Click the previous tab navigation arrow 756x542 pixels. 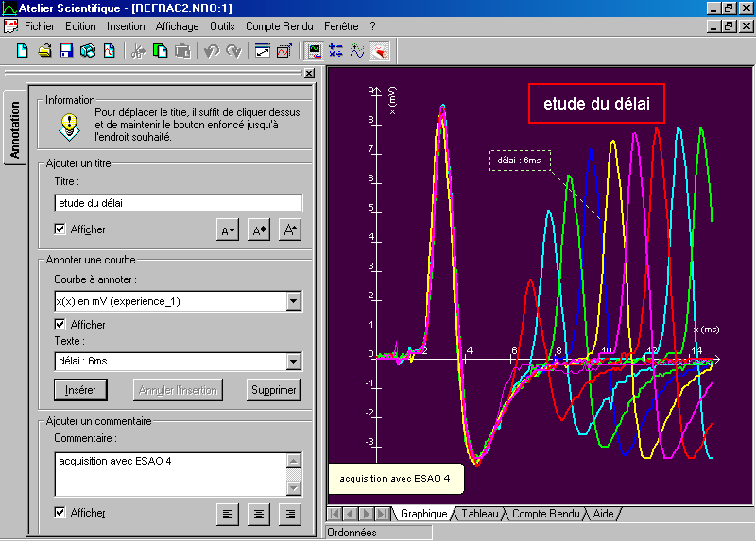[x=351, y=514]
